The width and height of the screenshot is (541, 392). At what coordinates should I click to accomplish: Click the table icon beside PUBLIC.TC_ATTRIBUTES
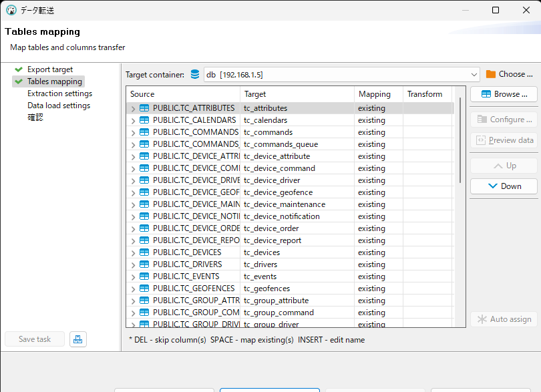144,108
